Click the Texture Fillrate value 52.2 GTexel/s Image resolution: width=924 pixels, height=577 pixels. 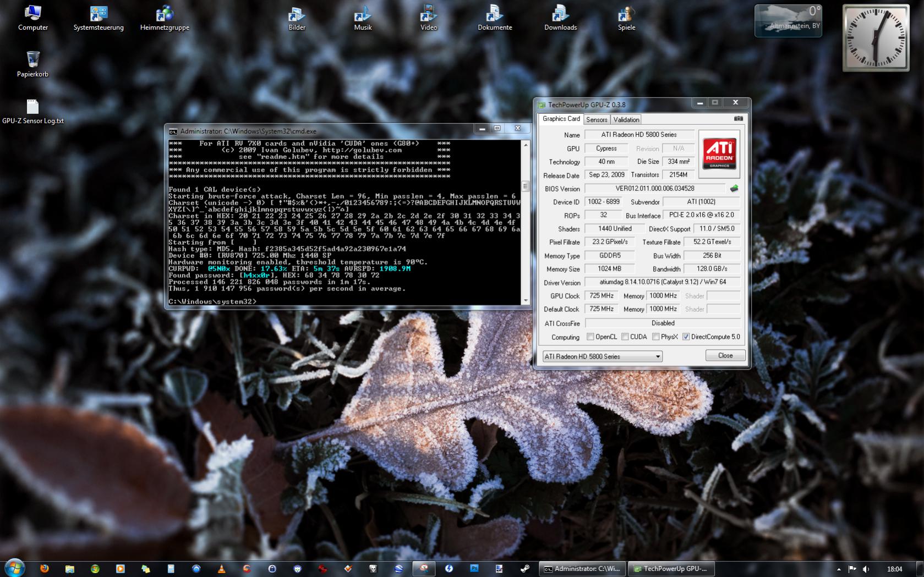(x=712, y=242)
